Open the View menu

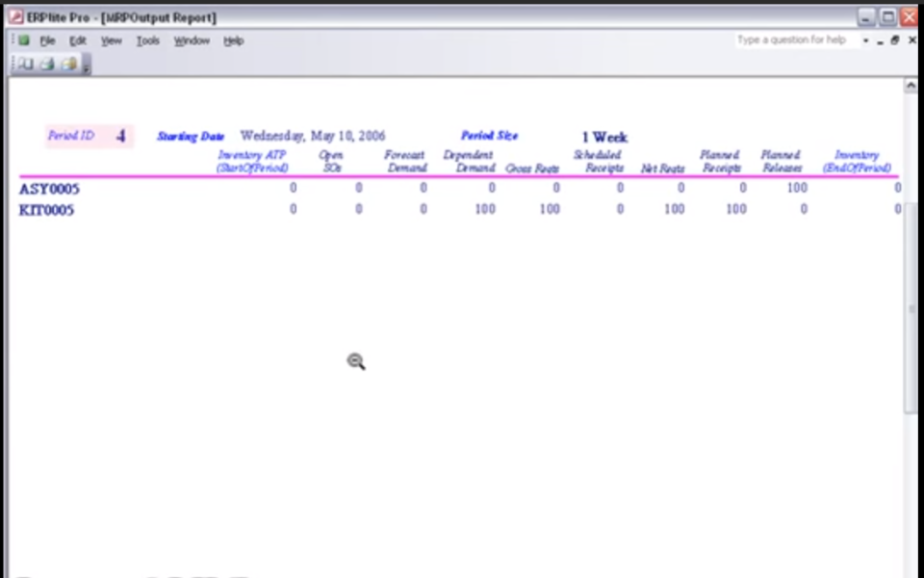[x=112, y=40]
